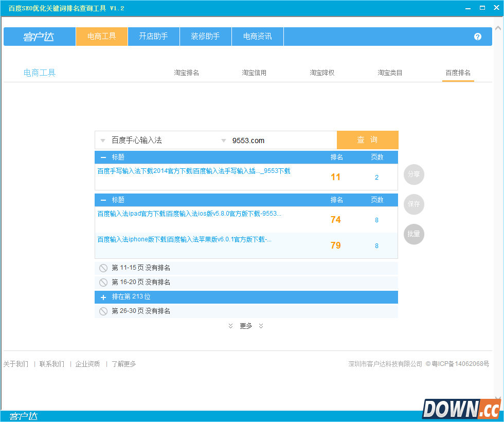Click the 保存 save icon
The image size is (504, 422).
click(x=414, y=204)
